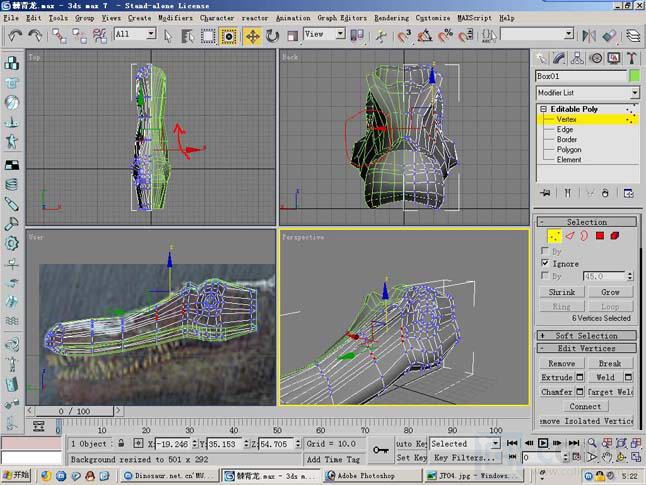Open the Customize menu
Image resolution: width=646 pixels, height=485 pixels.
pyautogui.click(x=433, y=18)
